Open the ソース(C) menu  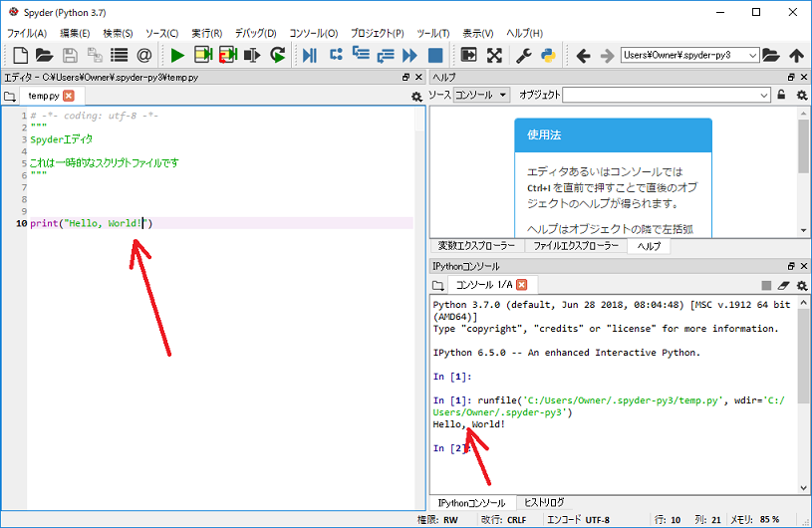pyautogui.click(x=161, y=33)
